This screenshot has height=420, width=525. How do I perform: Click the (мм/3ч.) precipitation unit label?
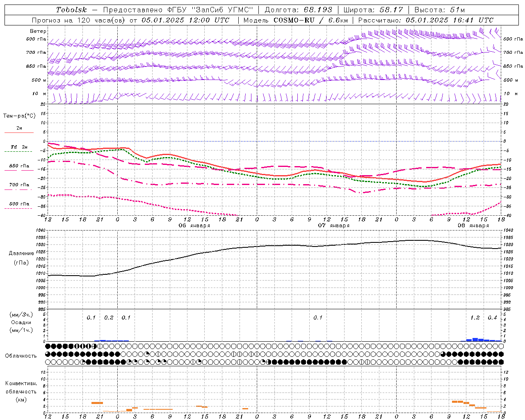pos(21,315)
